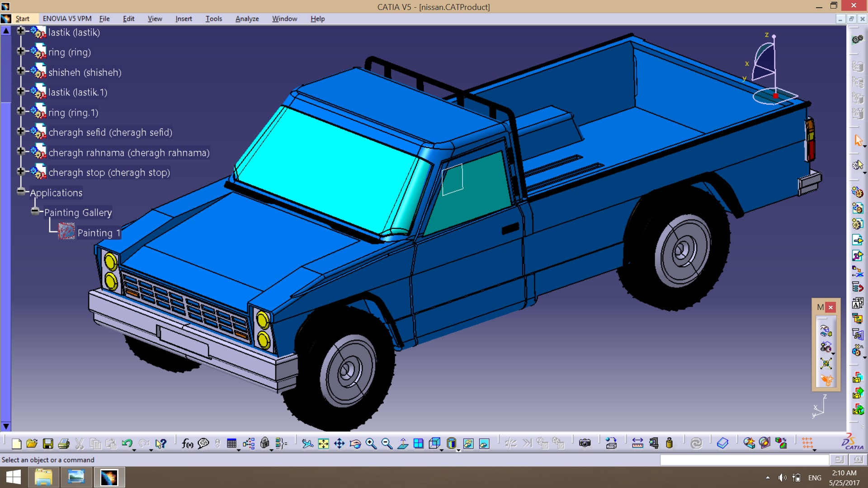Collapse the Painting Gallery node
The width and height of the screenshot is (868, 488).
click(35, 211)
